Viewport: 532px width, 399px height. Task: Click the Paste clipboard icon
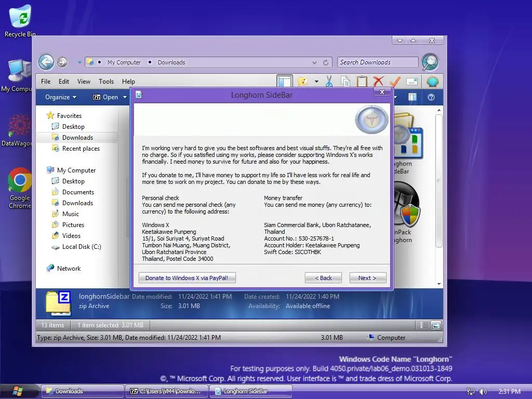pyautogui.click(x=362, y=82)
